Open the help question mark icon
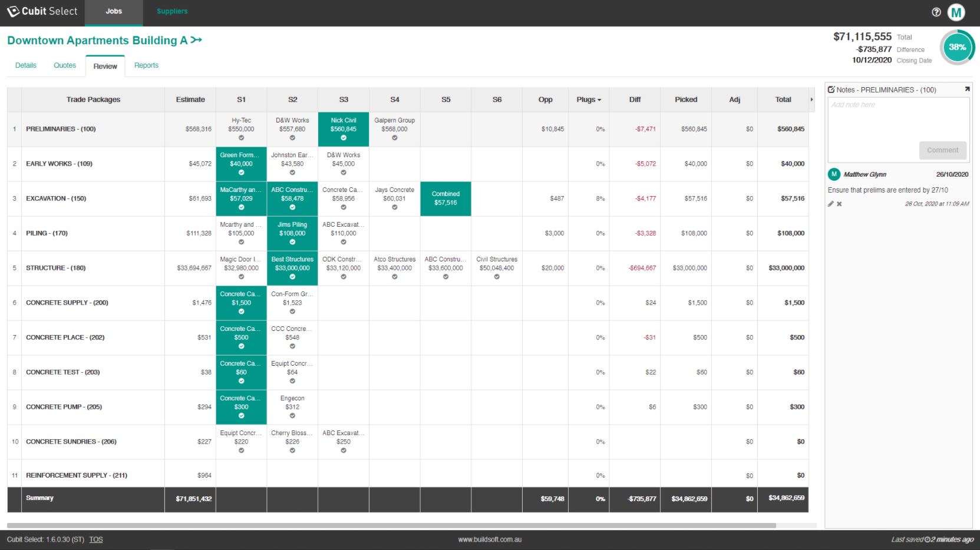 click(x=936, y=12)
